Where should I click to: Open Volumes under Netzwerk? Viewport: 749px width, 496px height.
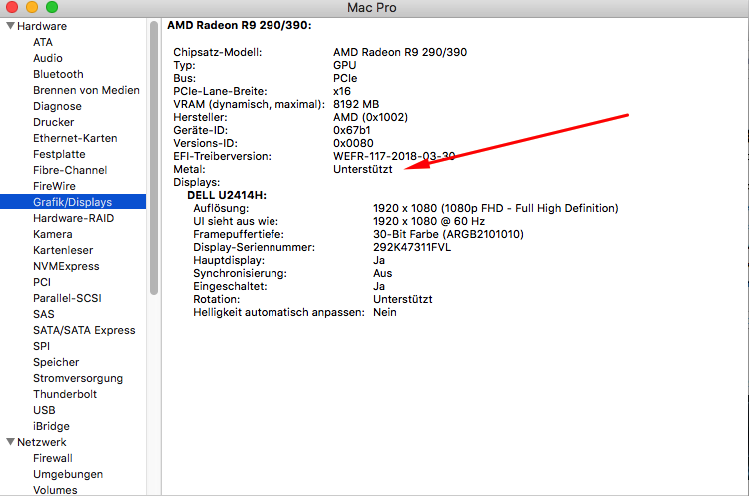coord(55,490)
